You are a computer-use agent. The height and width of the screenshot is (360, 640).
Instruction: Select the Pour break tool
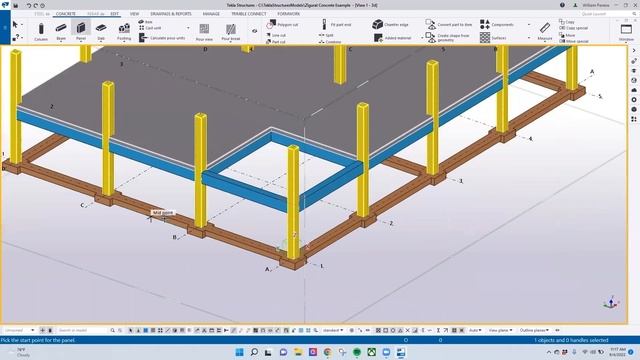click(231, 32)
